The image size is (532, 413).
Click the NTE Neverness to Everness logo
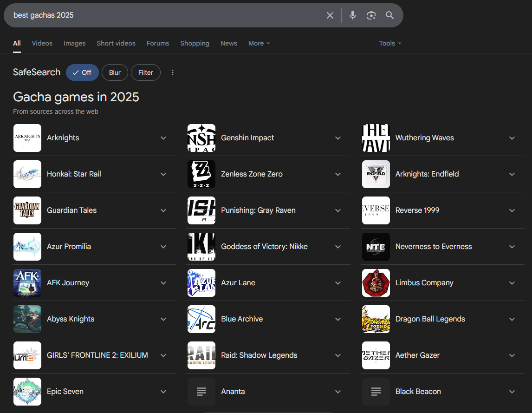pos(376,247)
